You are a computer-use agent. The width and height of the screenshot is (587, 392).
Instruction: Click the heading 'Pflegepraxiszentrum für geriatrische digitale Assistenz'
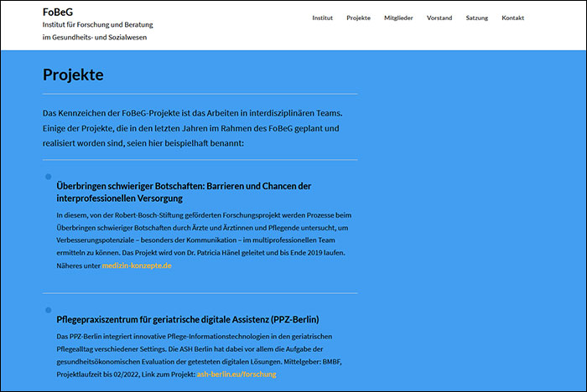(x=188, y=319)
